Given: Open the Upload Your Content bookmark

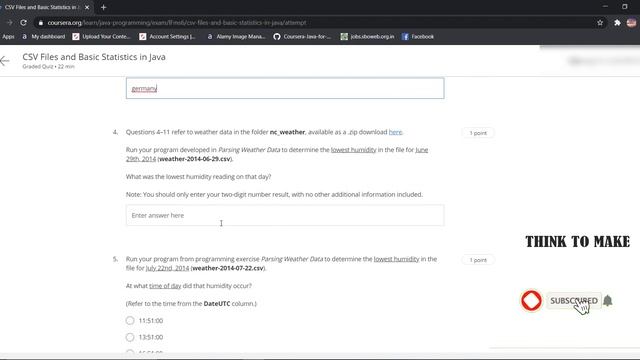Looking at the screenshot, I should 102,37.
